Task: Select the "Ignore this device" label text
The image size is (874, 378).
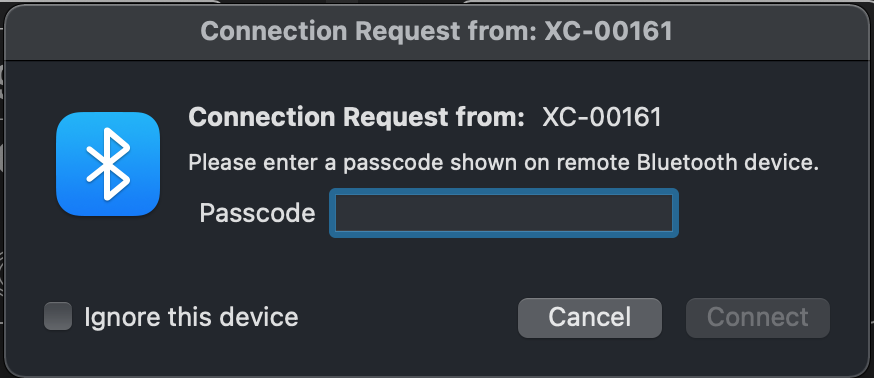Action: click(191, 317)
